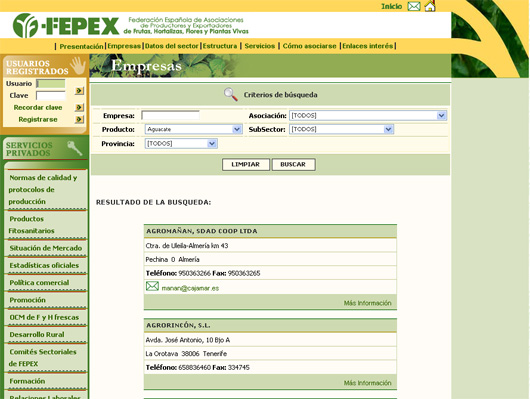Open Datos del sector menu item
Viewport: 530px width, 399px height.
(x=171, y=46)
